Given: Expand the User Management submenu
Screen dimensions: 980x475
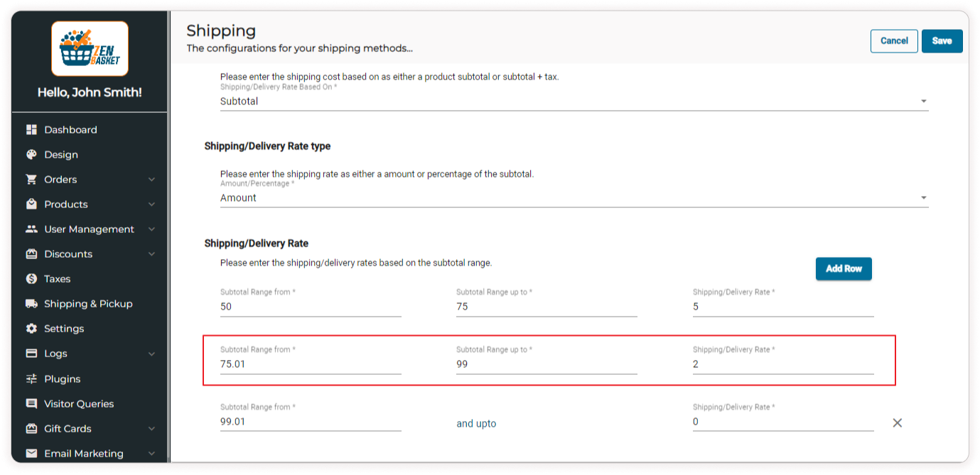Looking at the screenshot, I should pyautogui.click(x=151, y=229).
